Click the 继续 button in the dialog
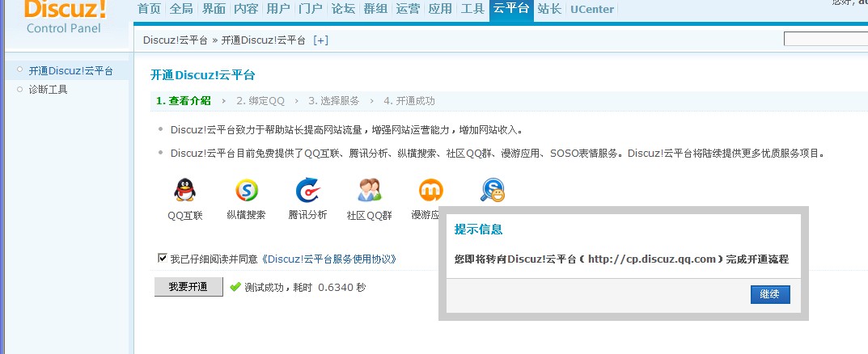The image size is (868, 354). (770, 294)
